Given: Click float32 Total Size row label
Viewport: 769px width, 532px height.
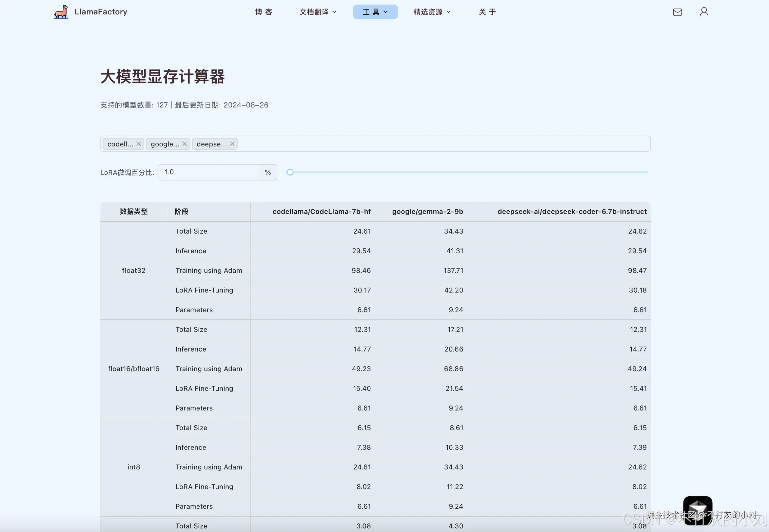Looking at the screenshot, I should pos(191,231).
